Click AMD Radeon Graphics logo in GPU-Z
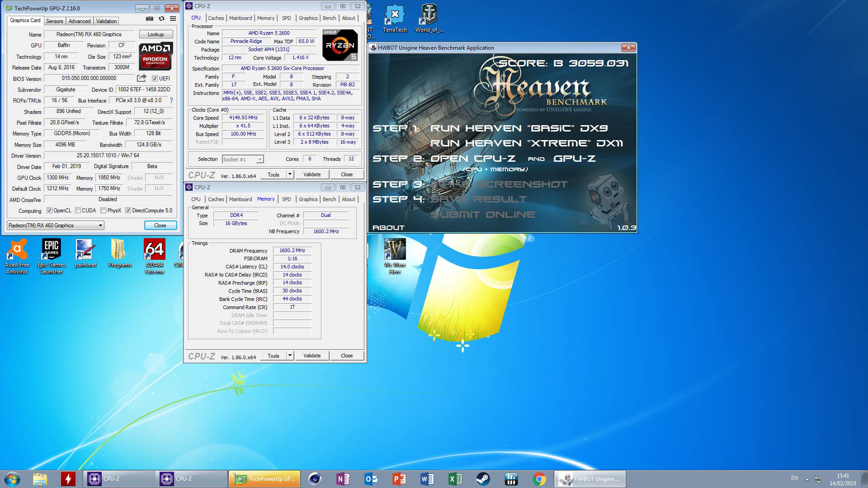 click(x=155, y=56)
